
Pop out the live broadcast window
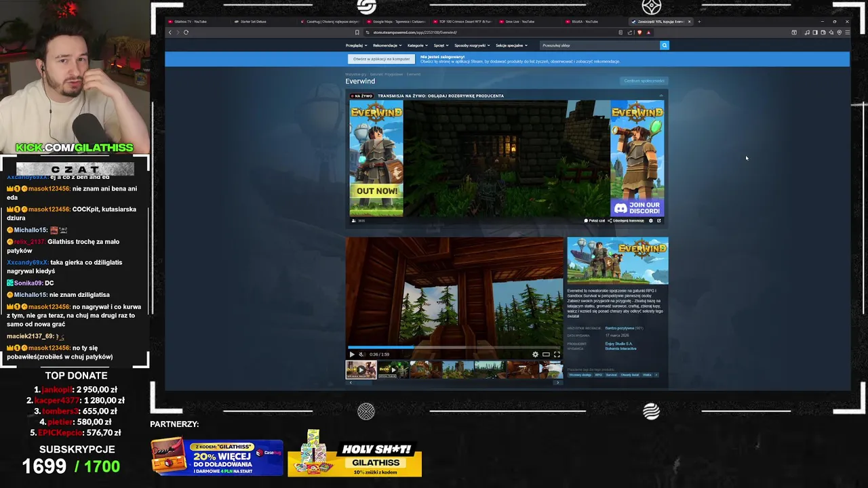pyautogui.click(x=658, y=220)
